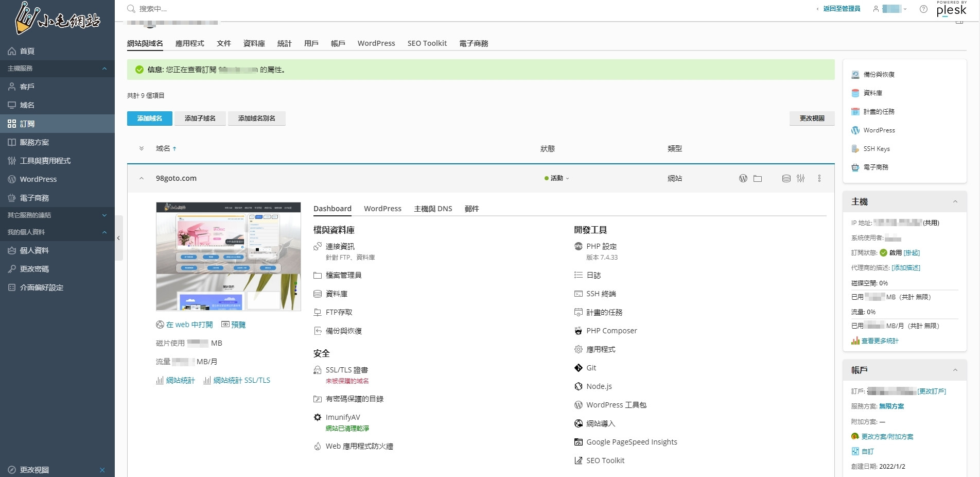This screenshot has height=477, width=980.
Task: Open file manager folder icon in domain row
Action: pos(758,178)
